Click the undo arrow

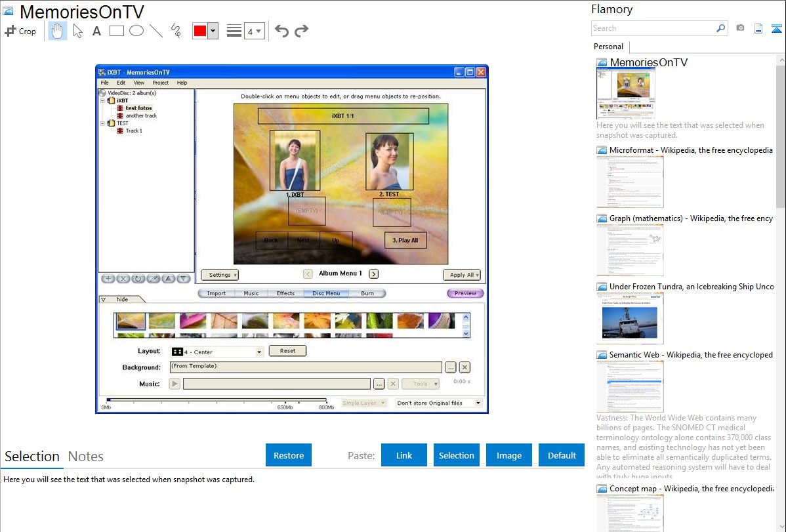[x=281, y=31]
